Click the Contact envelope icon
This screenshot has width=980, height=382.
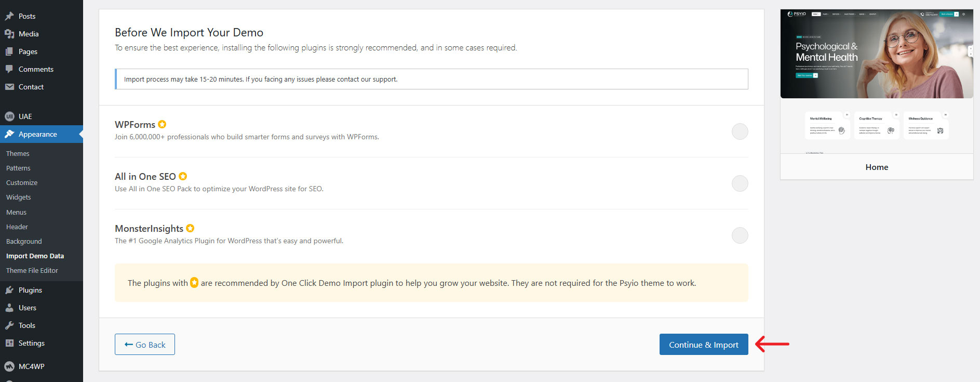[9, 87]
